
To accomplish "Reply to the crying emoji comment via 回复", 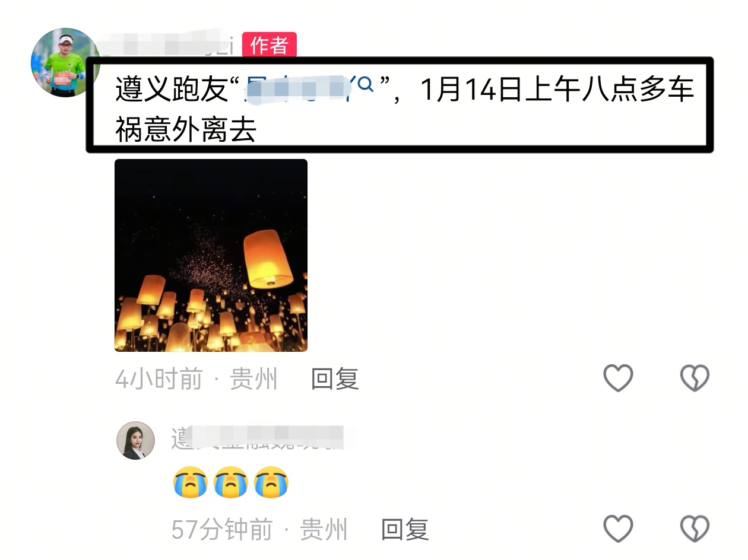I will click(404, 530).
